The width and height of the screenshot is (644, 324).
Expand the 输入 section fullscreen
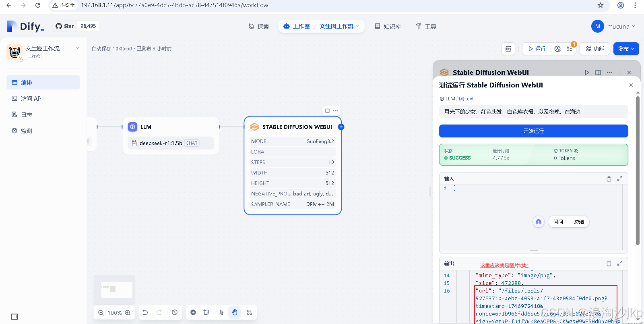click(x=620, y=179)
